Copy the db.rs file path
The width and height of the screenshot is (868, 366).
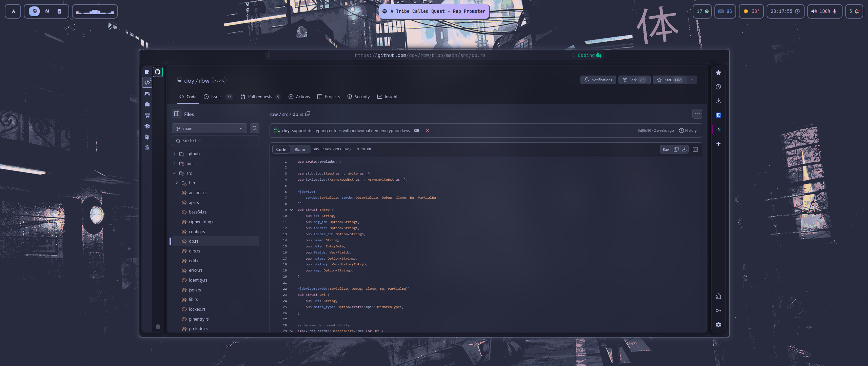(x=308, y=114)
